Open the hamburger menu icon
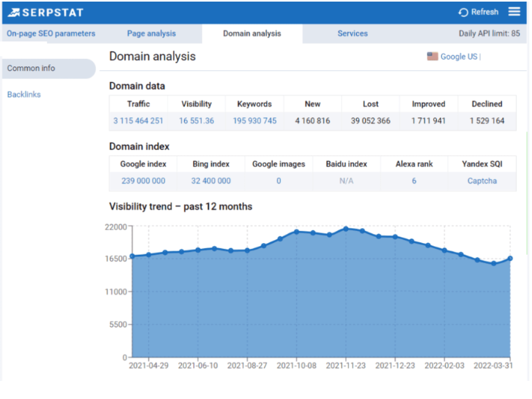Image resolution: width=532 pixels, height=399 pixels. coord(513,11)
